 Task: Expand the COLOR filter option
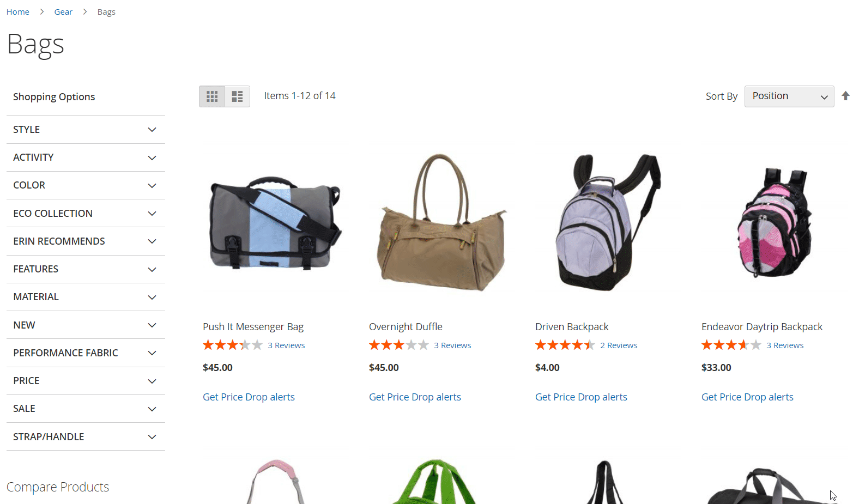point(86,185)
